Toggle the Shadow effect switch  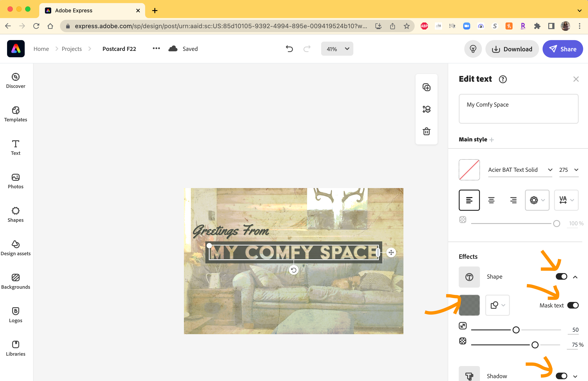pyautogui.click(x=561, y=376)
